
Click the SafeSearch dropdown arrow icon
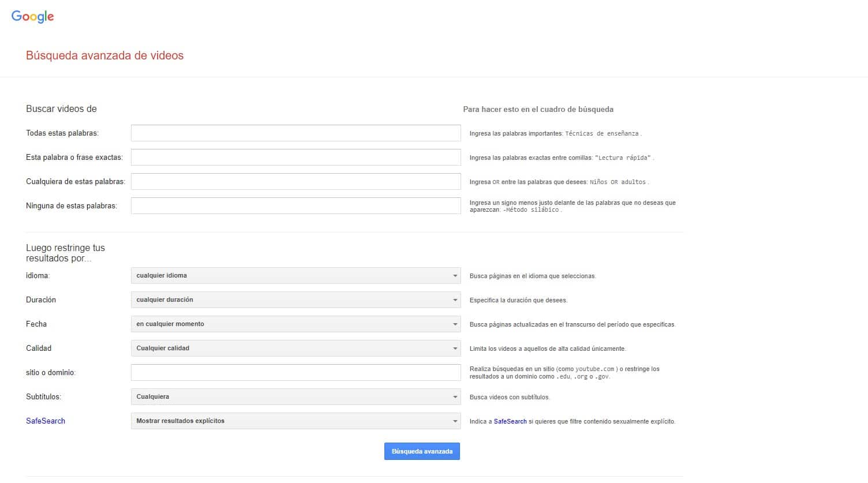454,421
